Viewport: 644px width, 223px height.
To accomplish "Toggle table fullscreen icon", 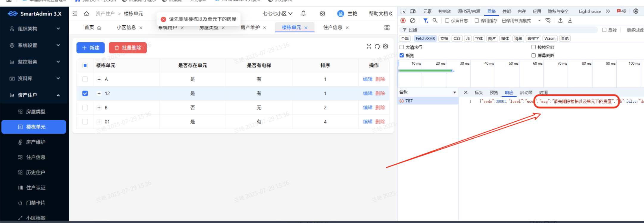I will point(369,46).
